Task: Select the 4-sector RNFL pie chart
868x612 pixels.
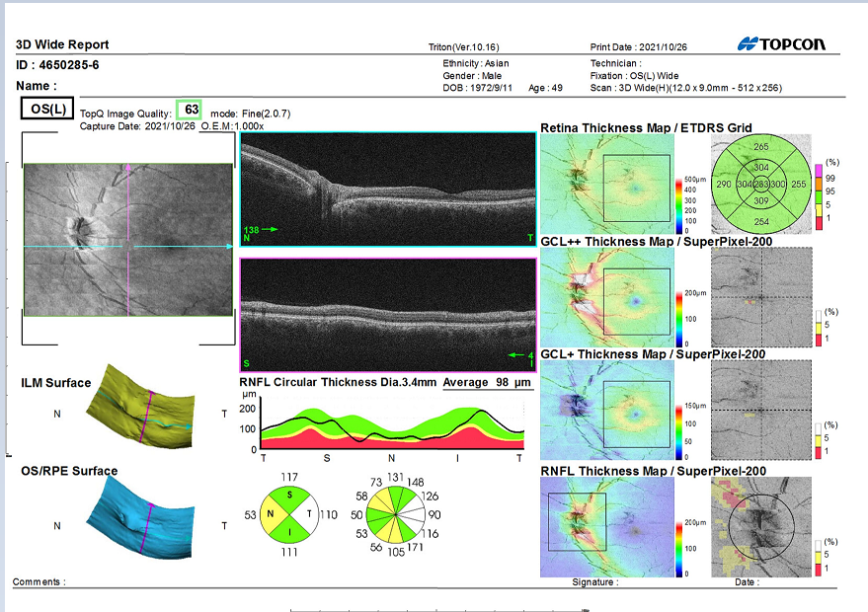Action: [x=289, y=513]
